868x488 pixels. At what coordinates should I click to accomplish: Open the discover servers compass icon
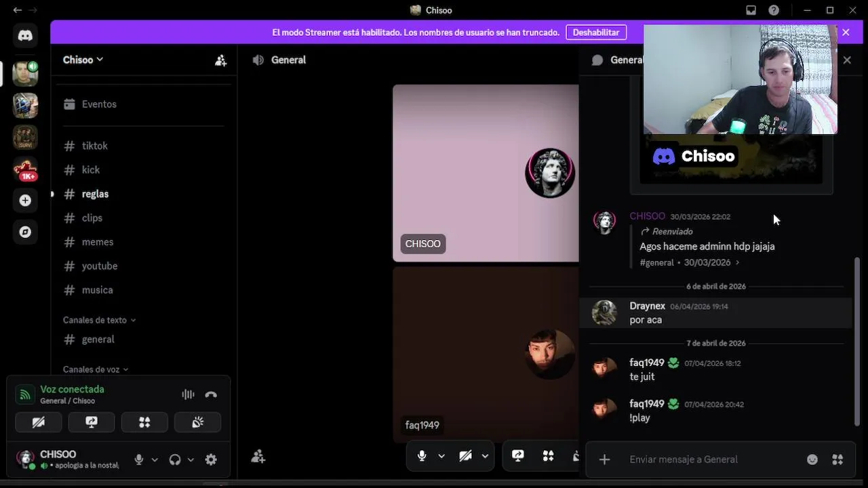(x=25, y=232)
